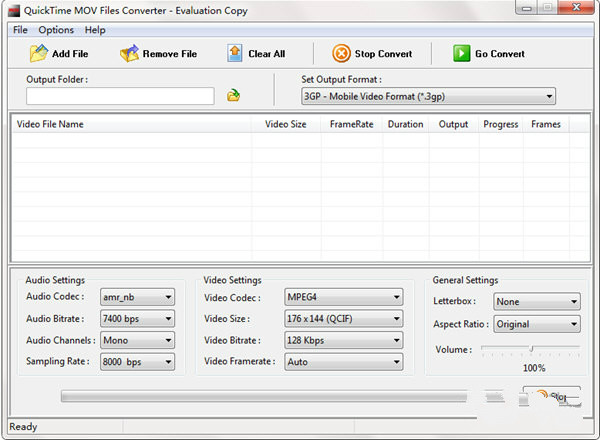Screen dimensions: 600x440
Task: Click the Add File folder icon
Action: (39, 53)
